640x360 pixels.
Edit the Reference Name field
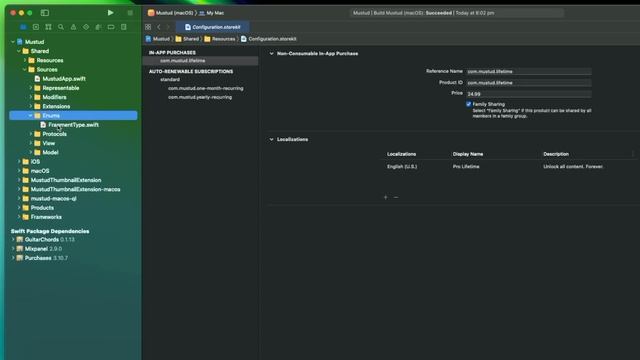coord(529,71)
